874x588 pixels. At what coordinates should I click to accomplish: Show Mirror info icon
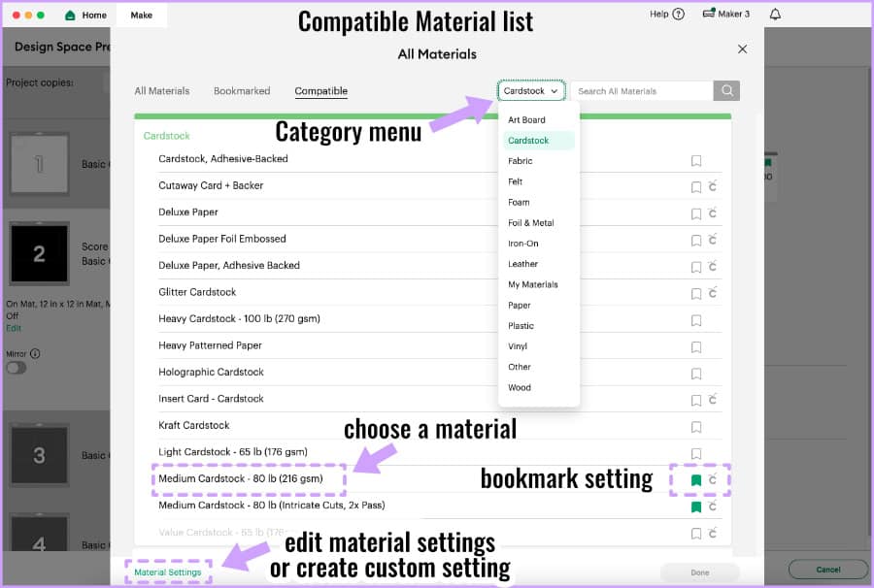pyautogui.click(x=35, y=353)
